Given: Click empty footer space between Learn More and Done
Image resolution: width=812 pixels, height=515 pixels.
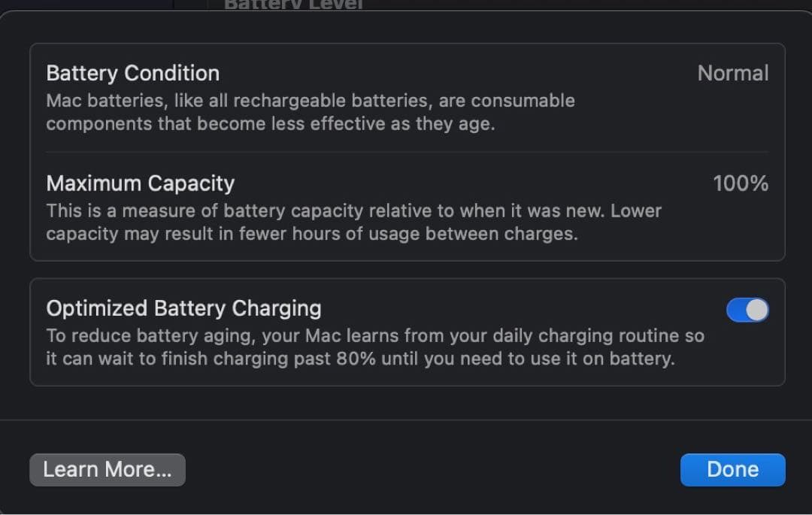Looking at the screenshot, I should (x=432, y=470).
